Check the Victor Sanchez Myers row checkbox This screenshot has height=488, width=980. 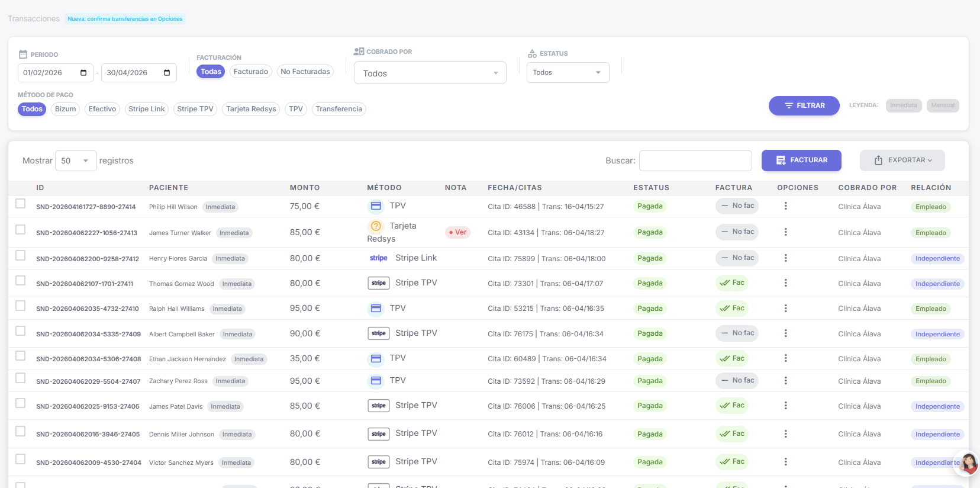click(21, 460)
